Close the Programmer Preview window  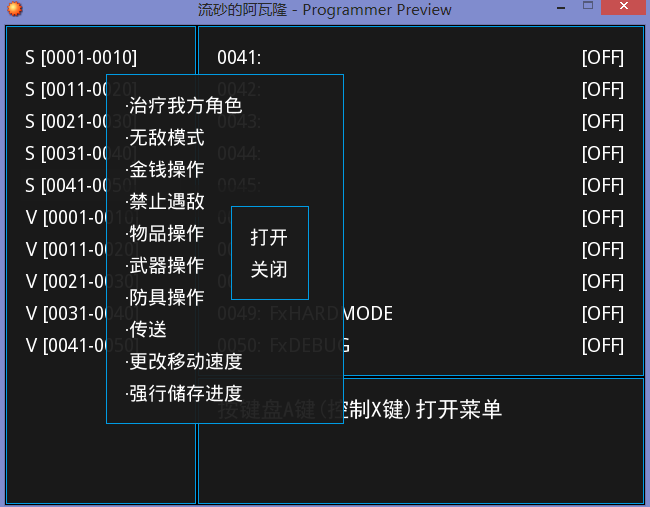click(x=624, y=6)
